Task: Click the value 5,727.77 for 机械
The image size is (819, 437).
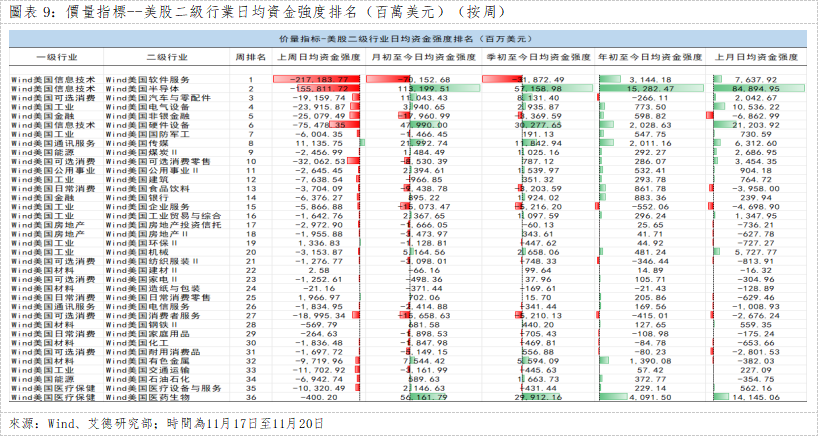Action: coord(756,252)
